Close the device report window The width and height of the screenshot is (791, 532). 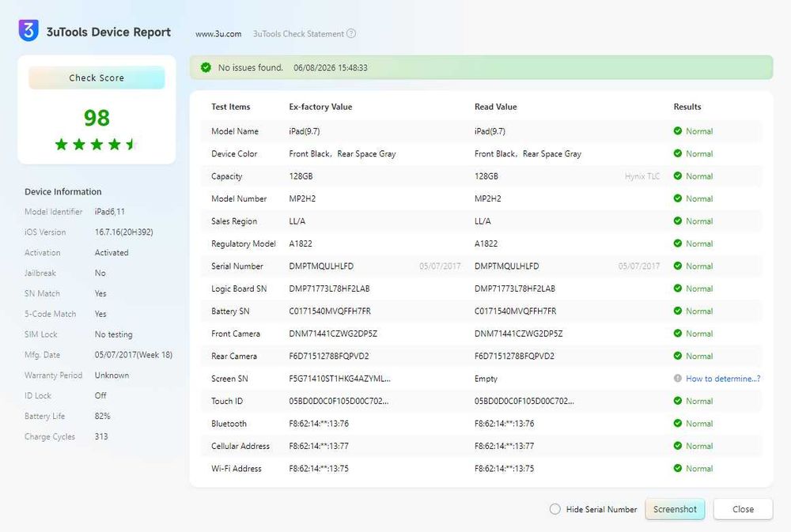pos(743,509)
